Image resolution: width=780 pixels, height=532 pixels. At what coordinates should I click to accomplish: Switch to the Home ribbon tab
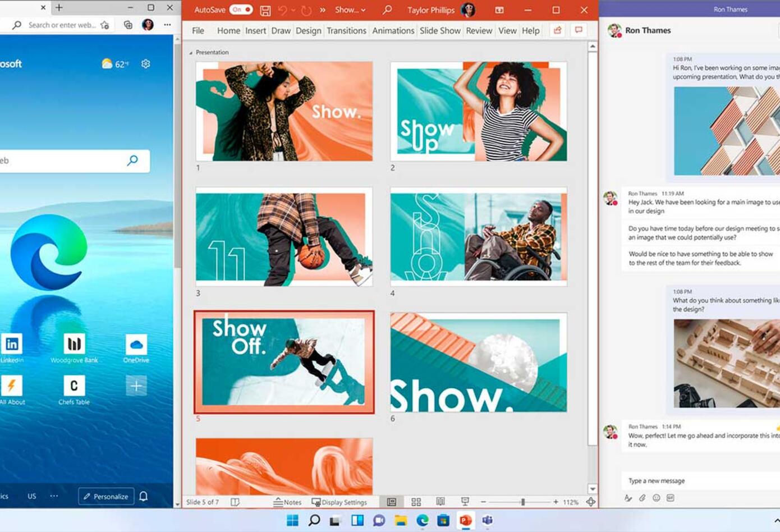(228, 31)
